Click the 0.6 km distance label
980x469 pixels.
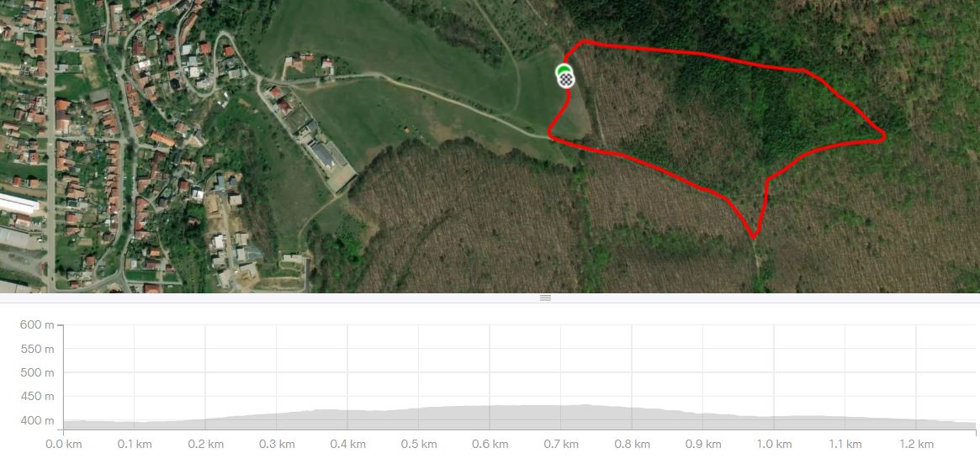point(490,445)
